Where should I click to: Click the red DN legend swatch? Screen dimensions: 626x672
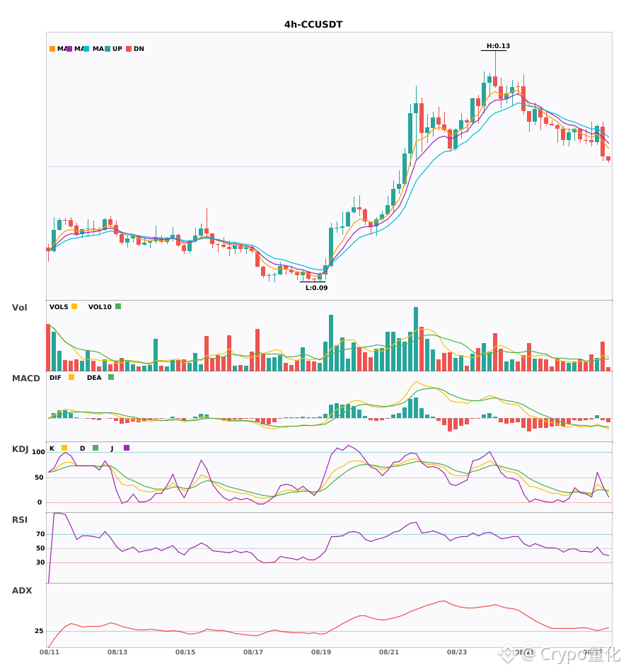click(129, 49)
